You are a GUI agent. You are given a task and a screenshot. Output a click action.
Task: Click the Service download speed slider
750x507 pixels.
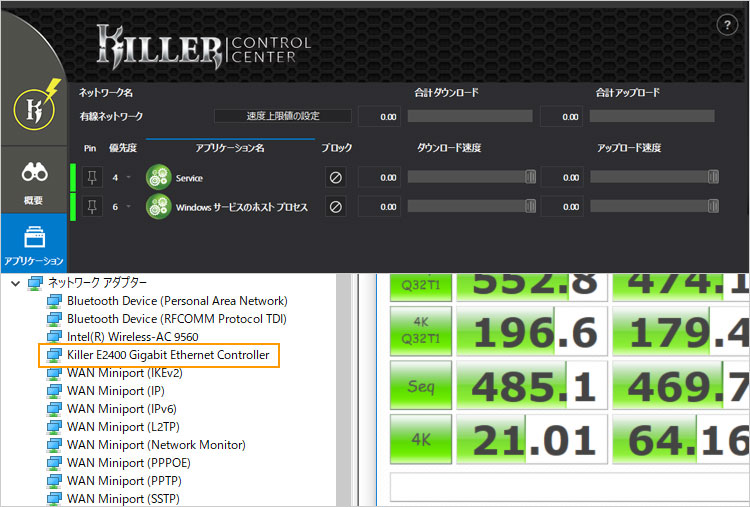click(x=472, y=177)
